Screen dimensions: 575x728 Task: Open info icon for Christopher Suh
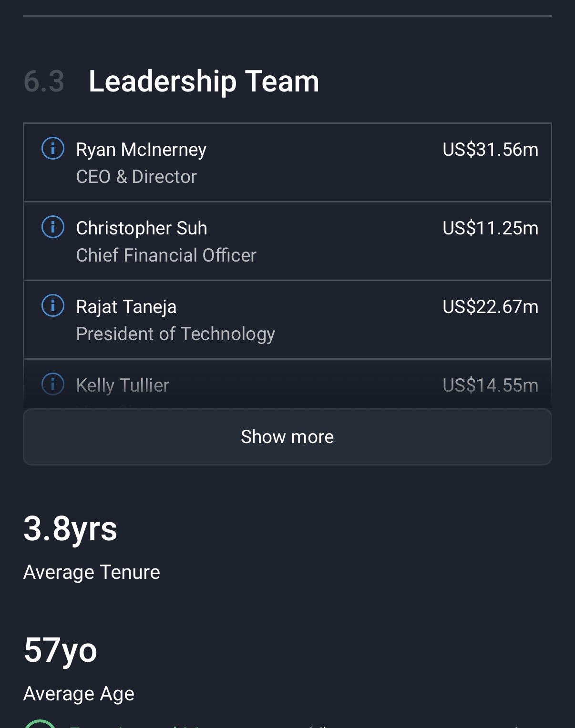point(53,227)
